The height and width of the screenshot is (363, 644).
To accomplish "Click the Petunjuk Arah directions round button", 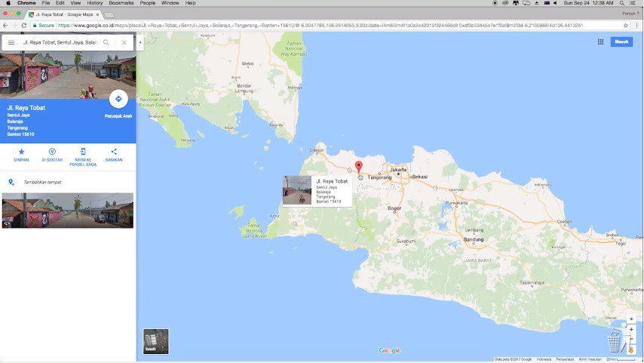I will (x=118, y=99).
